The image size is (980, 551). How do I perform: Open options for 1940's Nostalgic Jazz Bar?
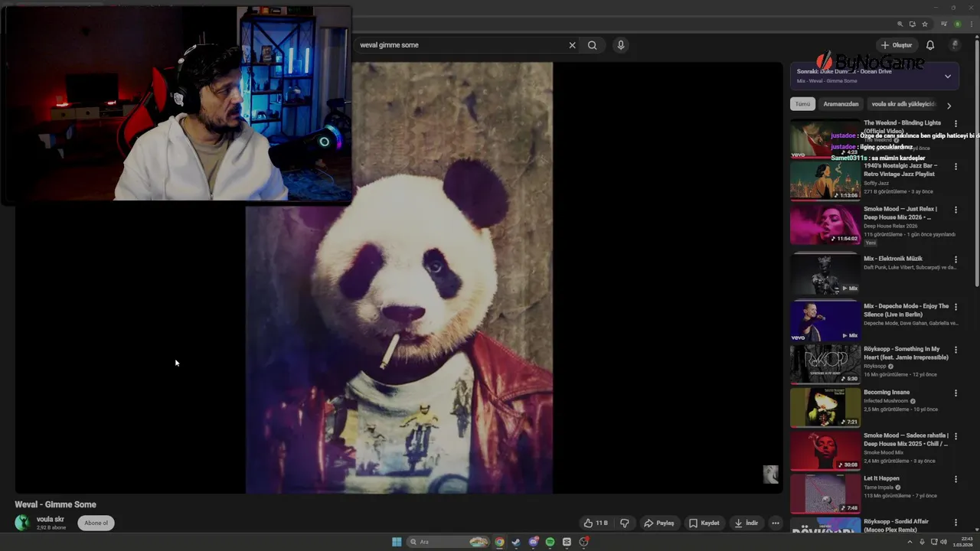[955, 166]
